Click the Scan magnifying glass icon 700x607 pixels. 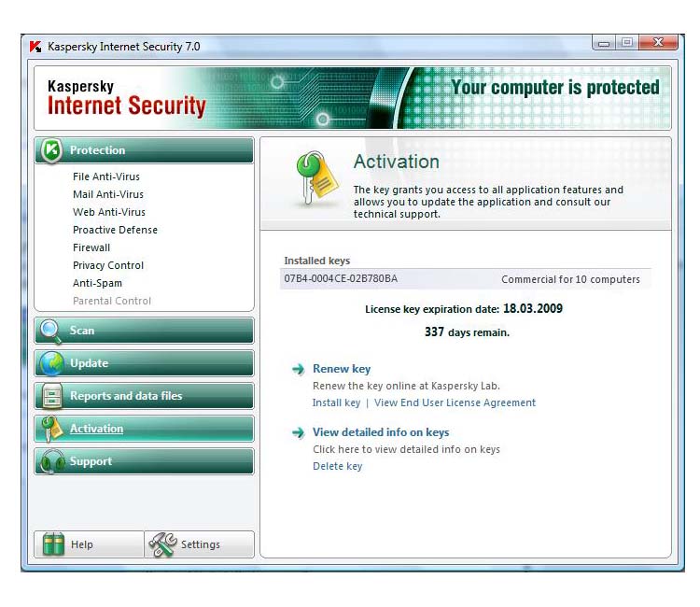tap(50, 332)
